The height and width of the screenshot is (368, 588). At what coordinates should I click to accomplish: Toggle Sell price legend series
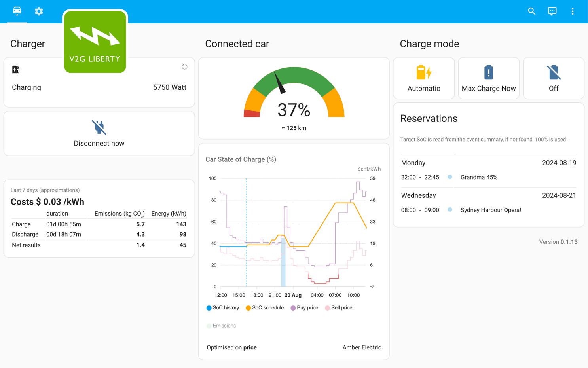point(338,308)
